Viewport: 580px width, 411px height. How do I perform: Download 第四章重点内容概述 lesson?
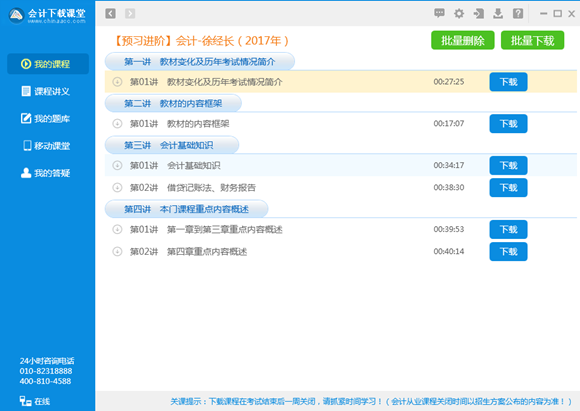click(x=508, y=252)
